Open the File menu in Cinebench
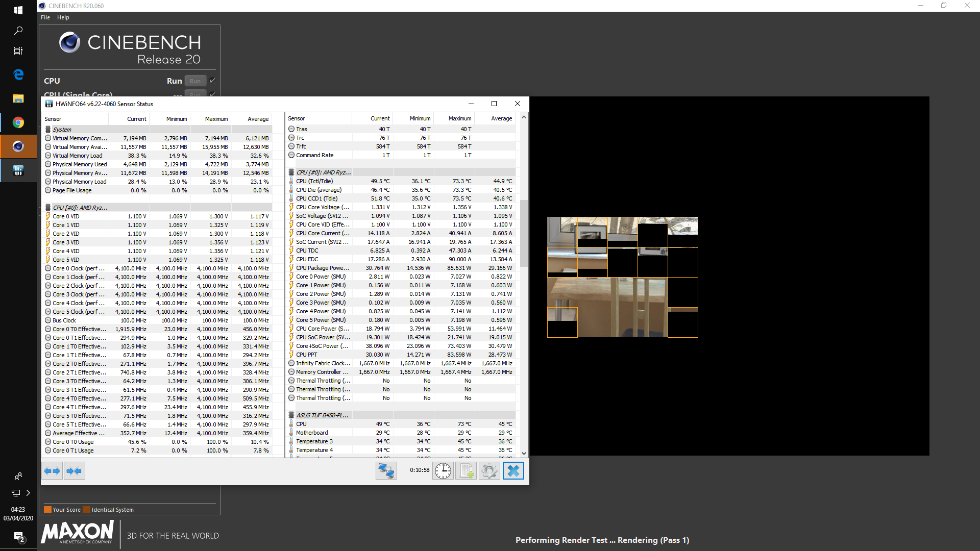This screenshot has width=980, height=551. point(45,17)
